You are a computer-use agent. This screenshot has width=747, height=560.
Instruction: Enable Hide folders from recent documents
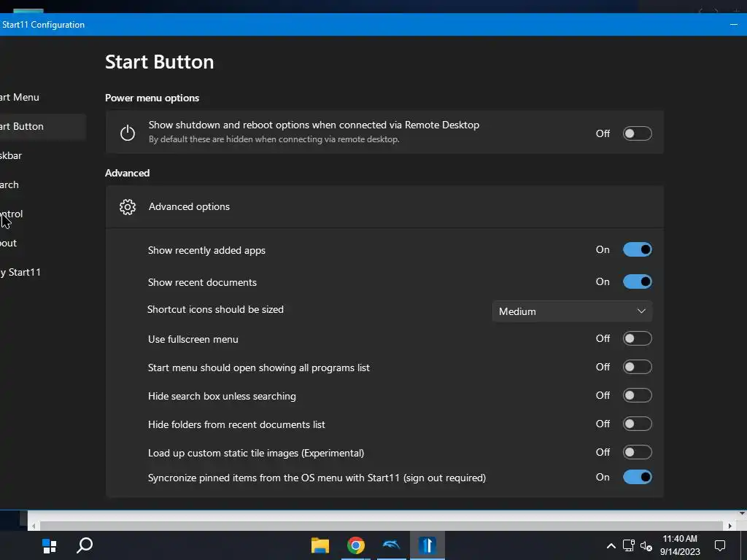[x=637, y=424]
